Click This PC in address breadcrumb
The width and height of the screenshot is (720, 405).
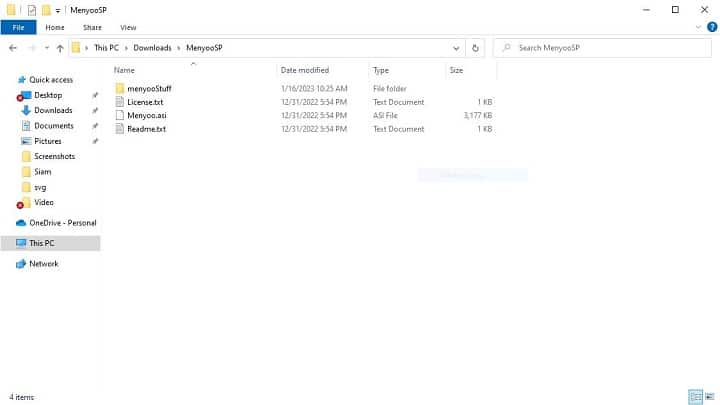click(x=106, y=48)
